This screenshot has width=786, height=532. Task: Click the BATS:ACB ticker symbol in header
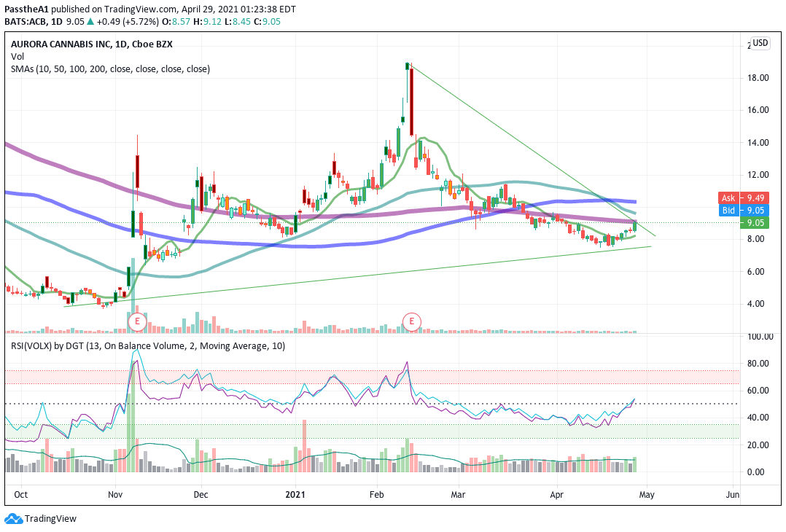[x=26, y=22]
